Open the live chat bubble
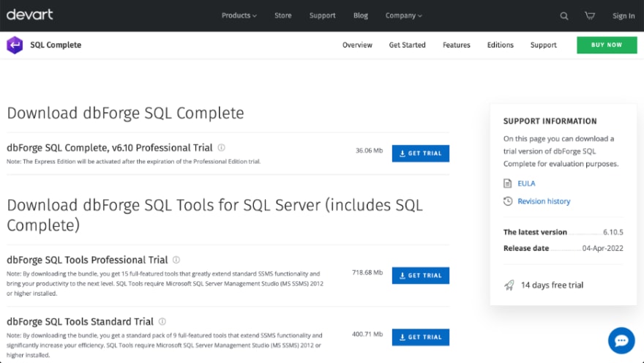644x363 pixels. 621,340
